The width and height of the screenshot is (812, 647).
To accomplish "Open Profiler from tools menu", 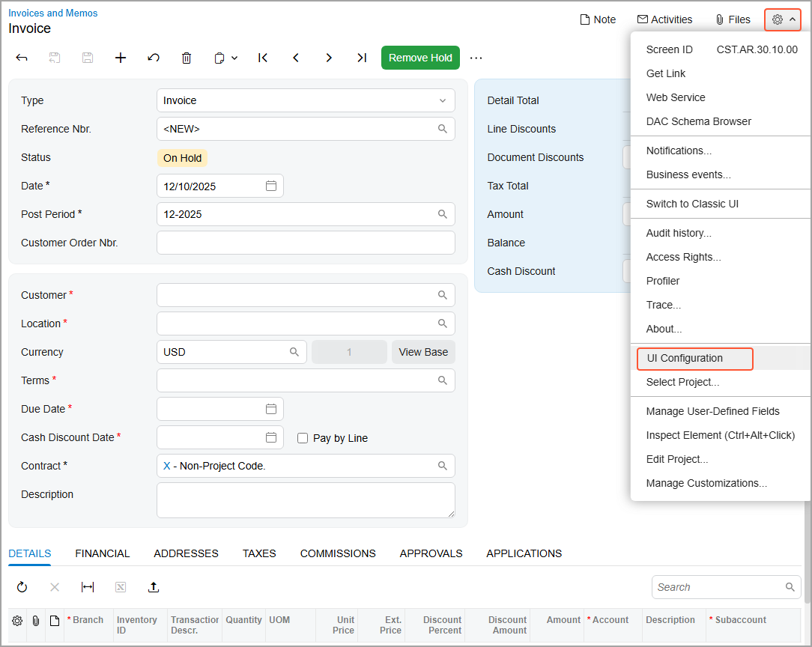I will click(x=721, y=281).
